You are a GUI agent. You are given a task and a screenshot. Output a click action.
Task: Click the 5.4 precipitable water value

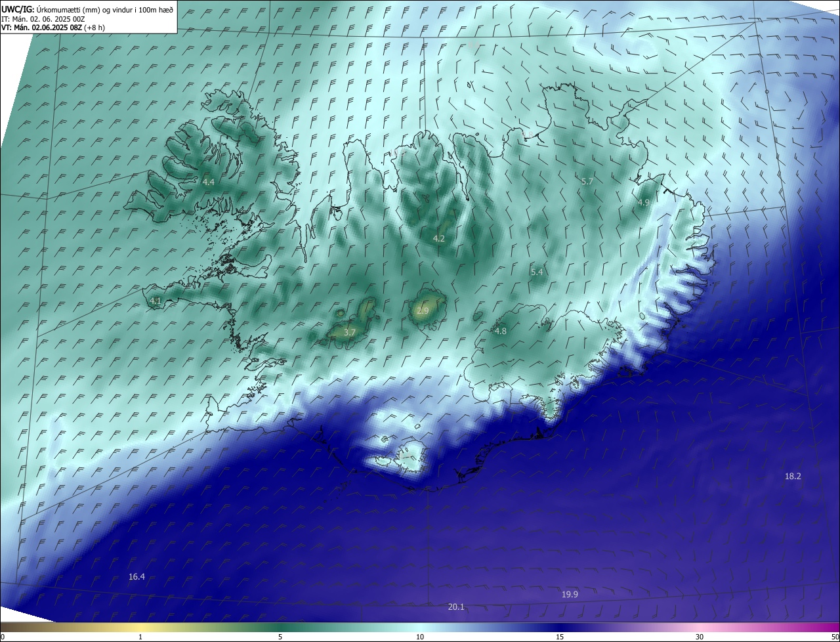tap(537, 272)
